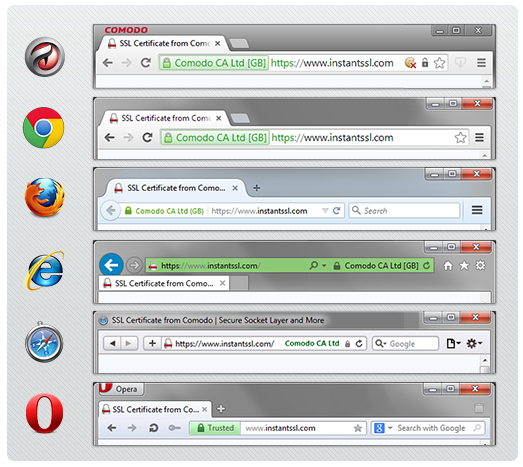Open Chrome's hamburger menu
This screenshot has width=523, height=467.
480,137
